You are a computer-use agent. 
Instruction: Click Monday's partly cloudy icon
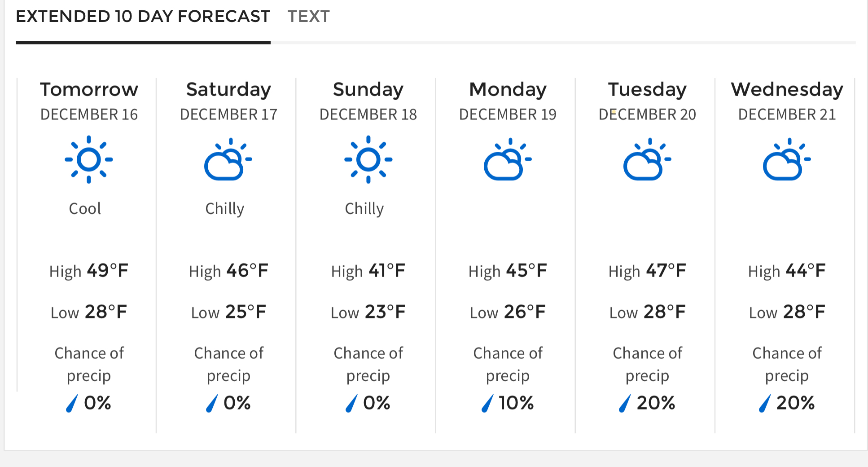[x=508, y=159]
